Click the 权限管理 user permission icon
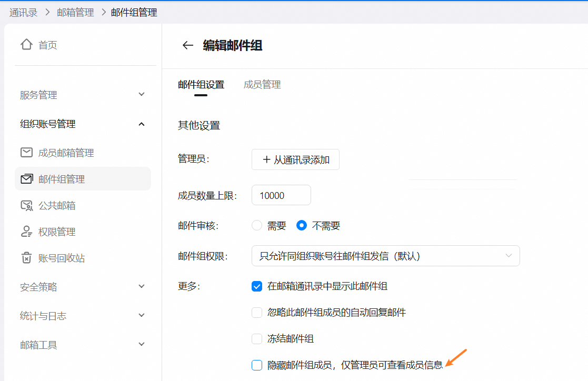Image resolution: width=588 pixels, height=381 pixels. [26, 232]
